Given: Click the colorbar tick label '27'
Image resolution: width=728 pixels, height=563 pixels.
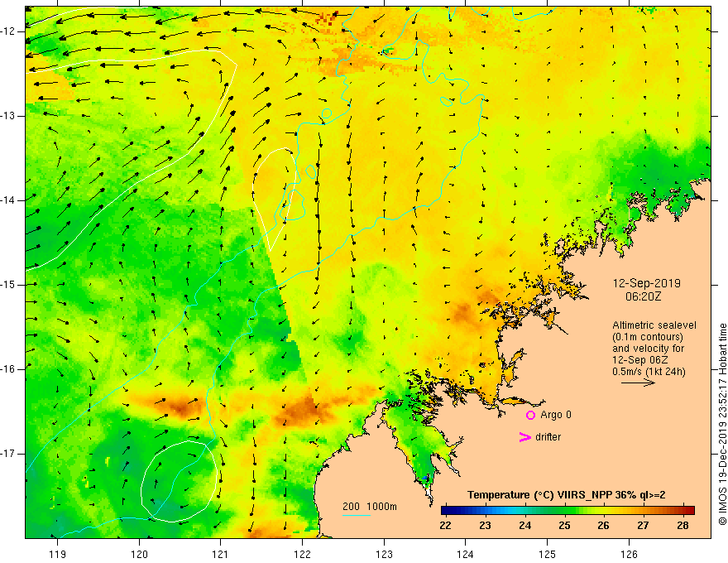Looking at the screenshot, I should coord(643,526).
